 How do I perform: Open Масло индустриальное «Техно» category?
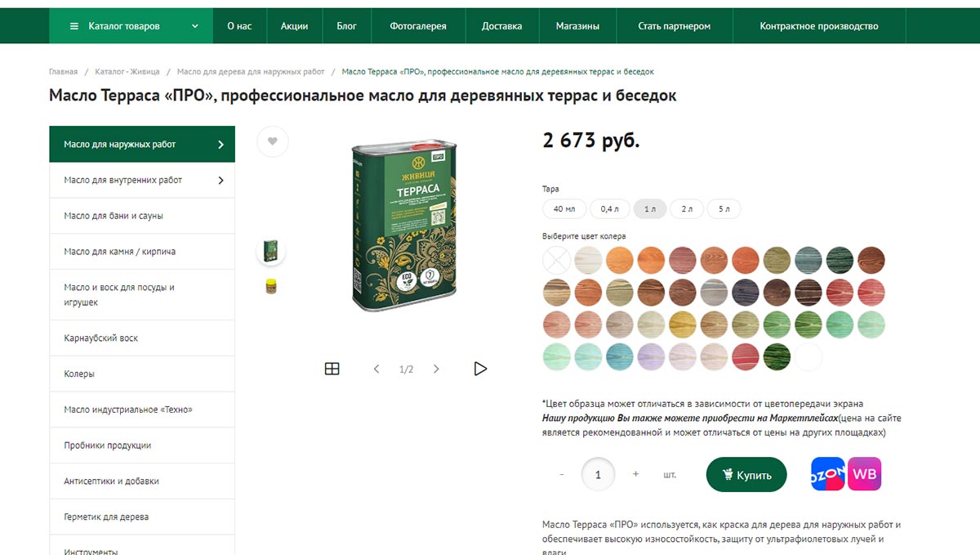pos(142,410)
